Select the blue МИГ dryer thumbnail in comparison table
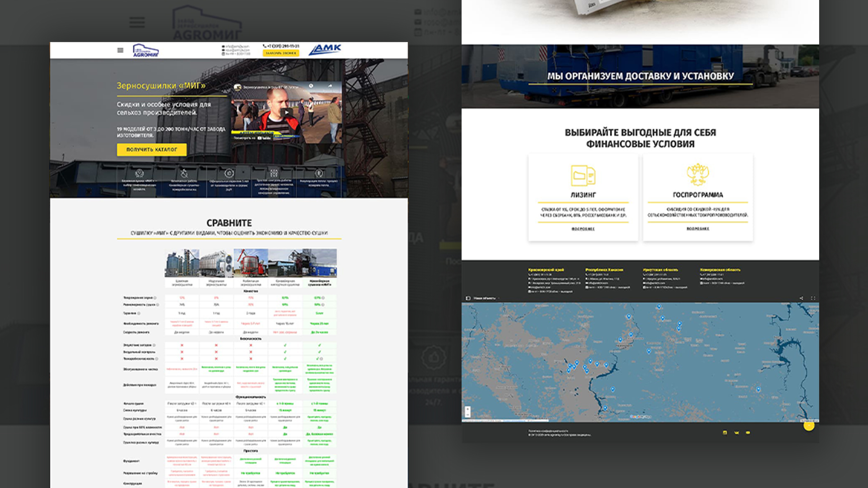868x488 pixels. tap(320, 263)
